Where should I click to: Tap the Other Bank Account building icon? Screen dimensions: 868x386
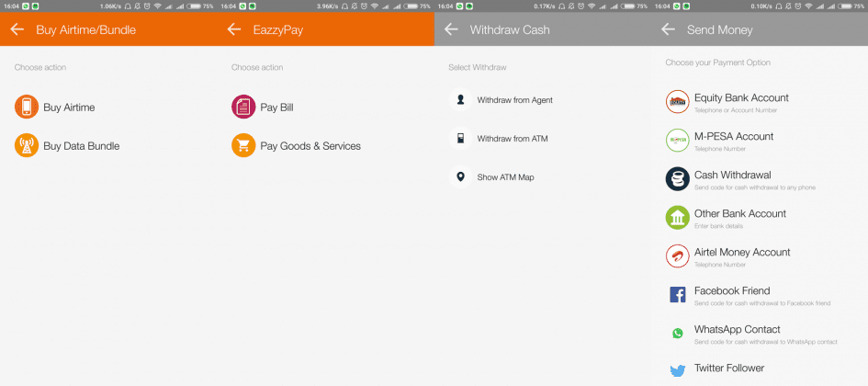pos(678,218)
